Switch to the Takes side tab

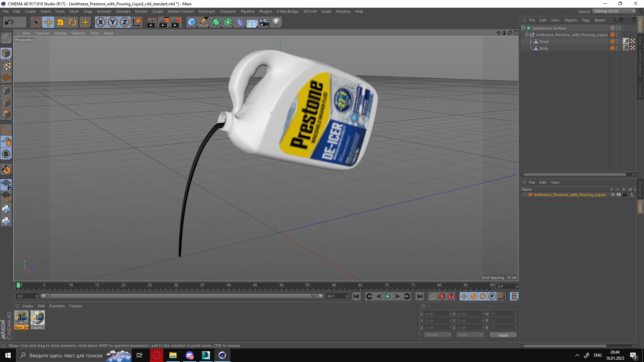click(640, 40)
